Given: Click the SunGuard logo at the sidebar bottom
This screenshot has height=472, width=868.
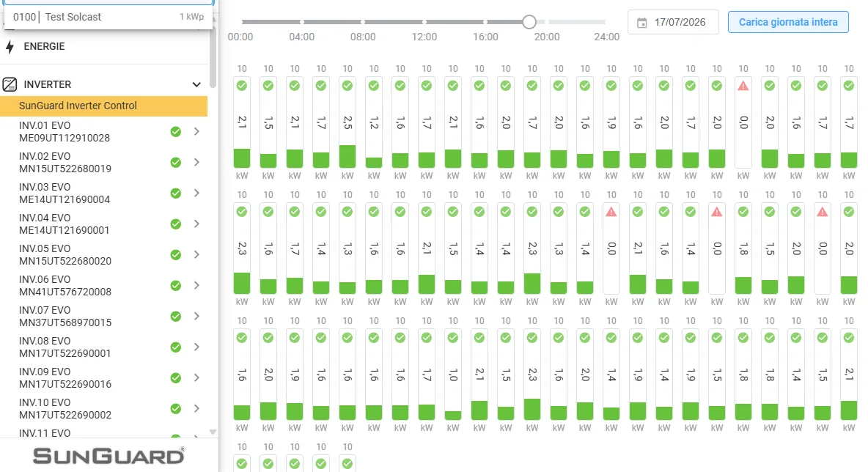Looking at the screenshot, I should 108,455.
